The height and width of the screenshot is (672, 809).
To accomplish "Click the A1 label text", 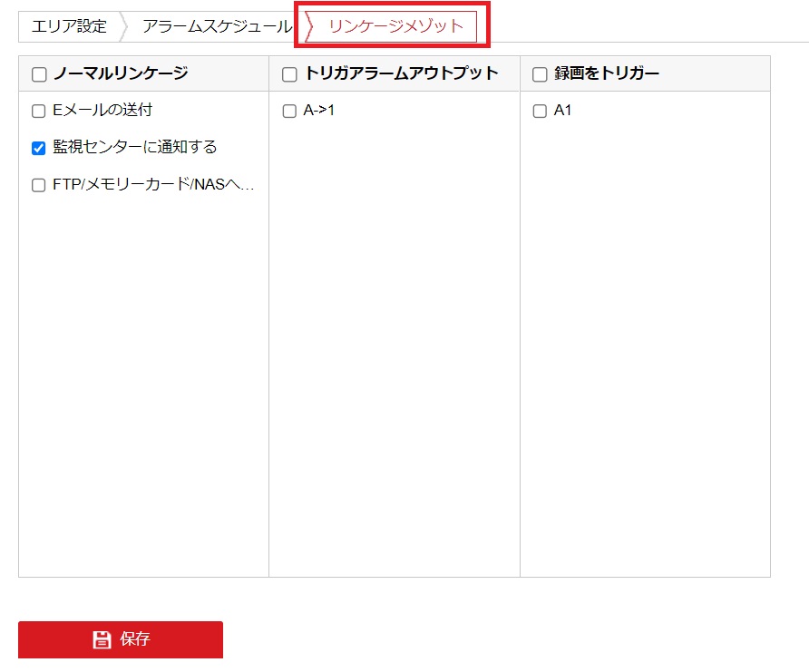I will coord(562,111).
